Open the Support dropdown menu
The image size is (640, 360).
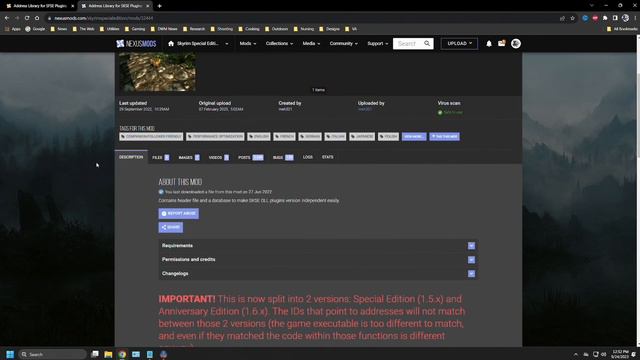pos(378,44)
